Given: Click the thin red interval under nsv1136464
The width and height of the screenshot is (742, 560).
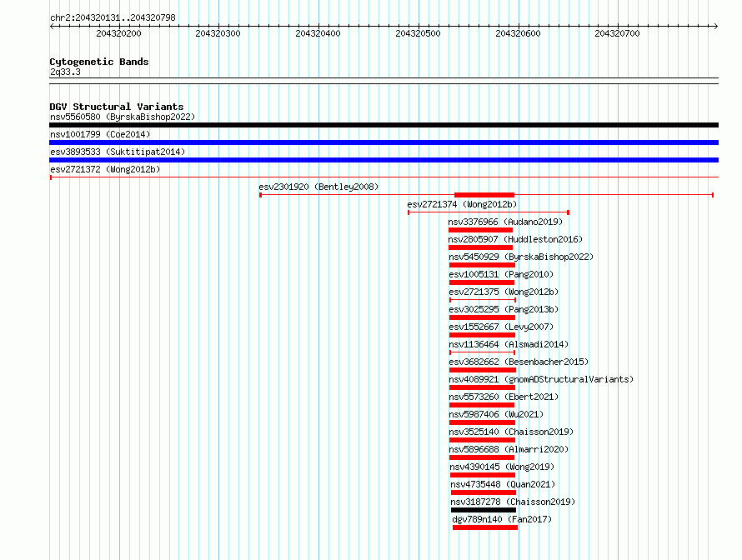Looking at the screenshot, I should click(x=482, y=352).
